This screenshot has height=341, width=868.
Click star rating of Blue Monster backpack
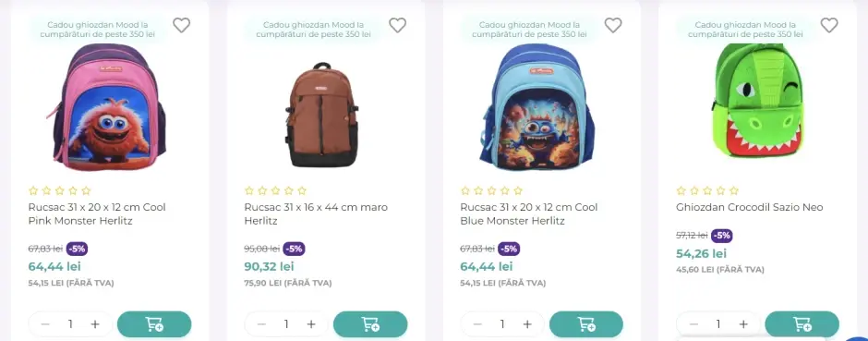[x=491, y=191]
